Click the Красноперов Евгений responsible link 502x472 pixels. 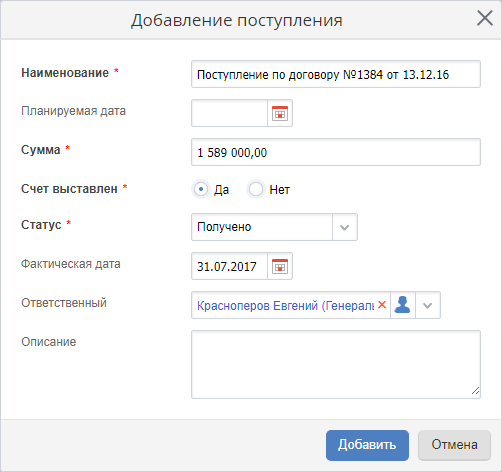[286, 305]
